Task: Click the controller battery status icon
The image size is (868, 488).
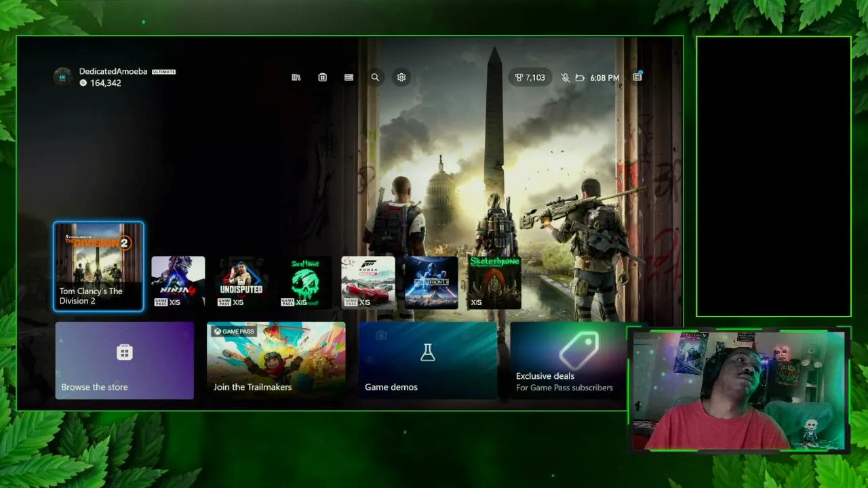Action: pos(580,78)
